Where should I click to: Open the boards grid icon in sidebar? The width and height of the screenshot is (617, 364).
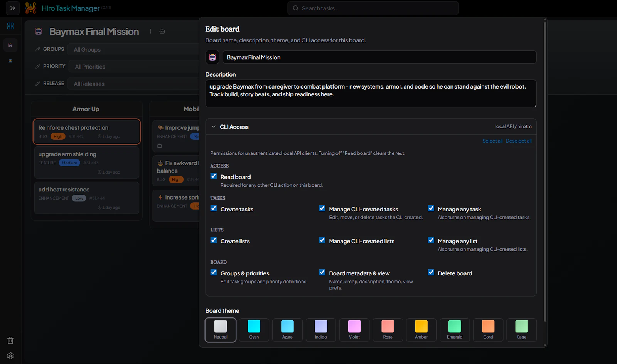[x=10, y=26]
